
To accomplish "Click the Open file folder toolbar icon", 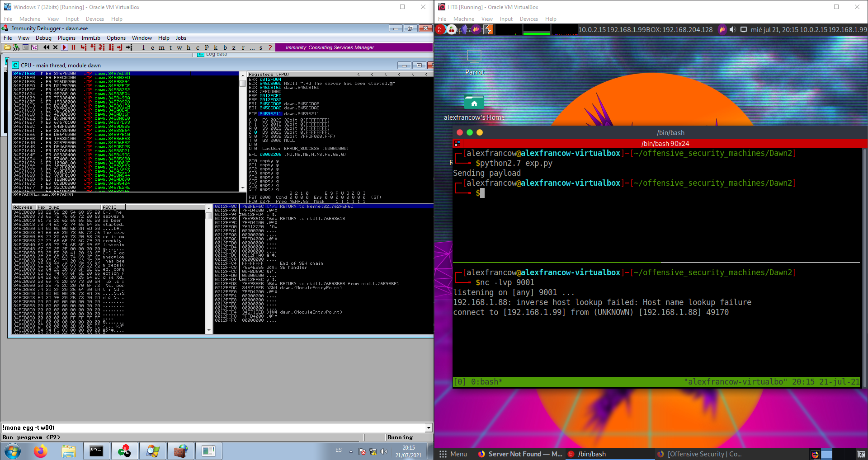I will [8, 47].
